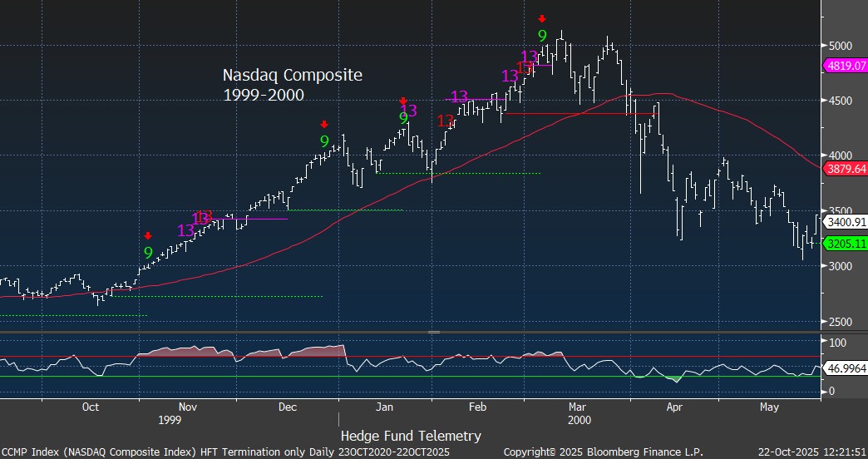The width and height of the screenshot is (868, 459).
Task: Select the red arrow above January's magenta 13
Action: pos(403,100)
